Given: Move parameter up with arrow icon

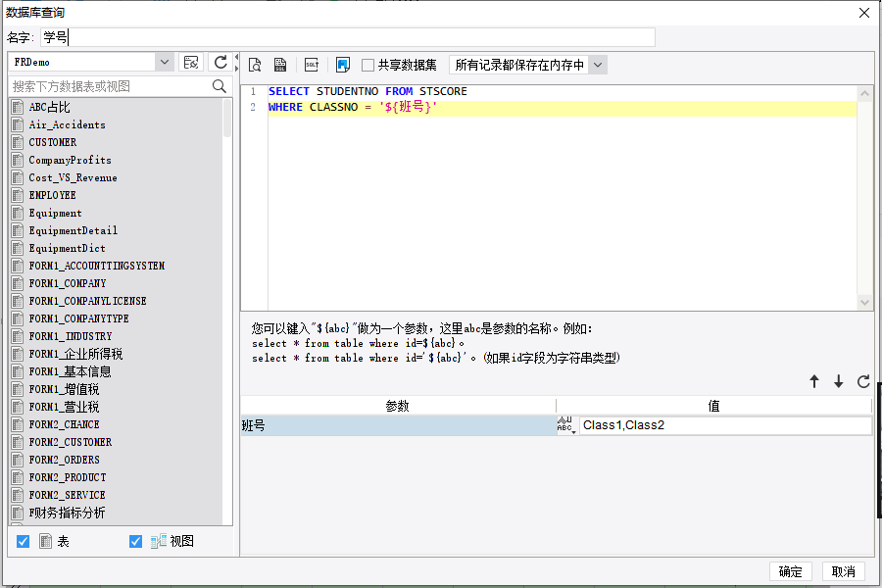Looking at the screenshot, I should (814, 381).
